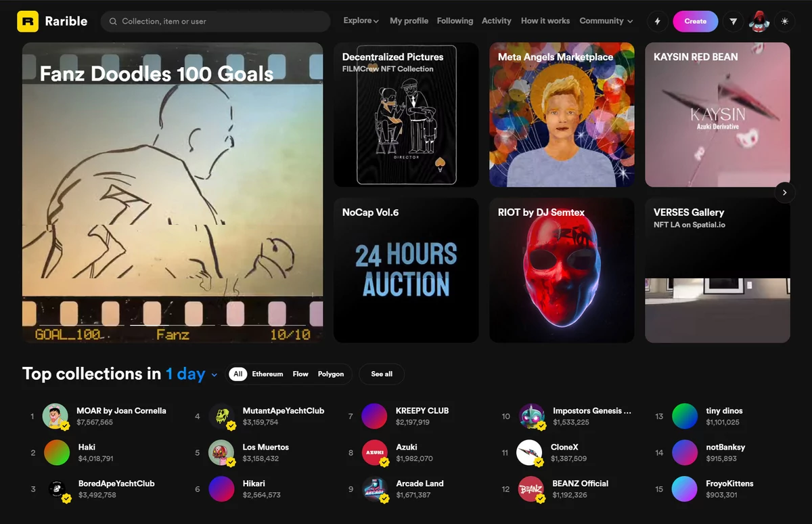812x524 pixels.
Task: Click BEANZ Official collection name
Action: tap(581, 484)
